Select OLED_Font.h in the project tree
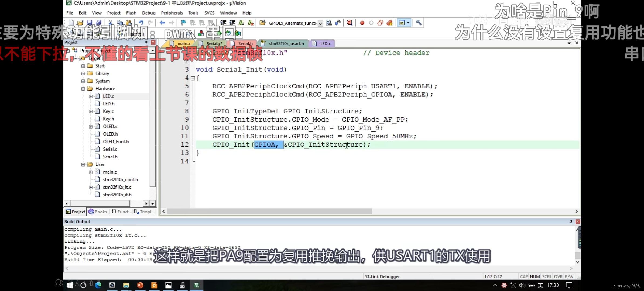The image size is (644, 291). coord(116,142)
